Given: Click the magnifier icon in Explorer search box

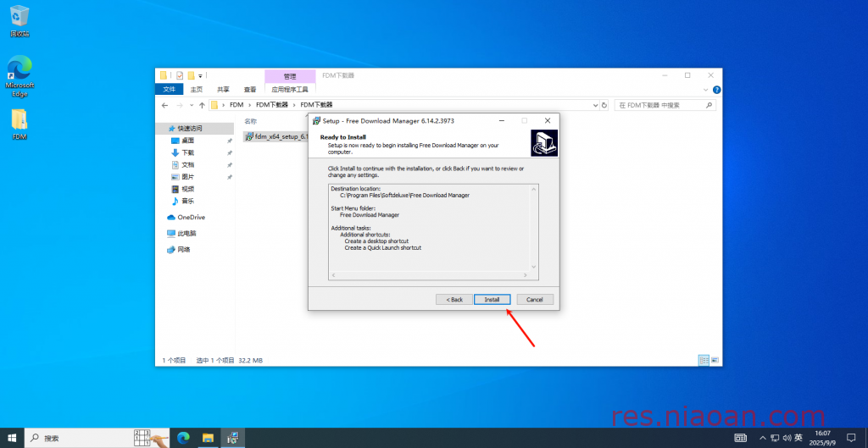Looking at the screenshot, I should click(709, 105).
